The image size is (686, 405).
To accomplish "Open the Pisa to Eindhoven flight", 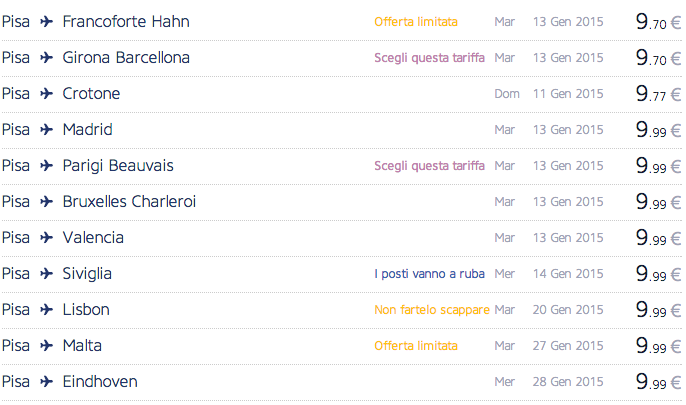I will (100, 381).
